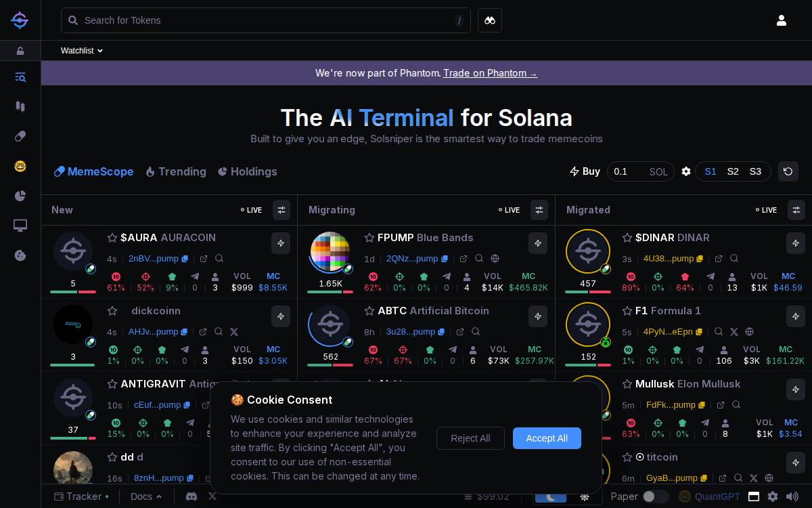Copy the 2nBV...pump address for $AURA

185,259
